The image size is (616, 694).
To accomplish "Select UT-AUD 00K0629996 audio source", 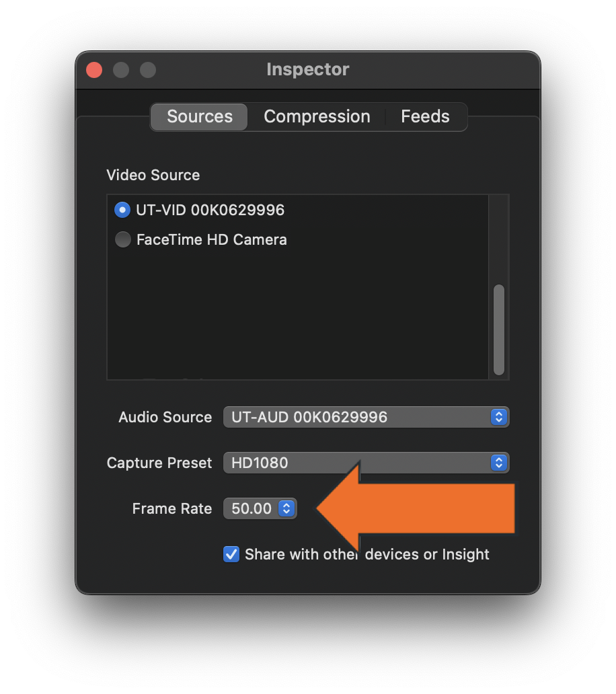I will click(366, 417).
